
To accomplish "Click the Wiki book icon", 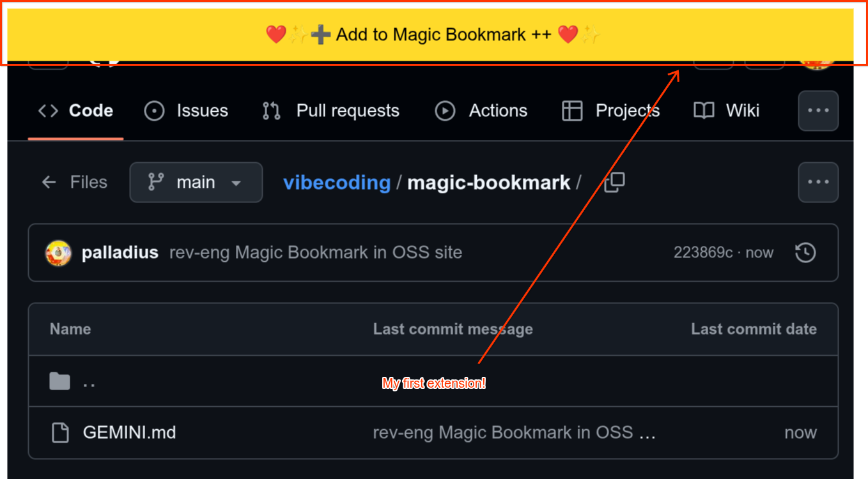I will point(704,111).
